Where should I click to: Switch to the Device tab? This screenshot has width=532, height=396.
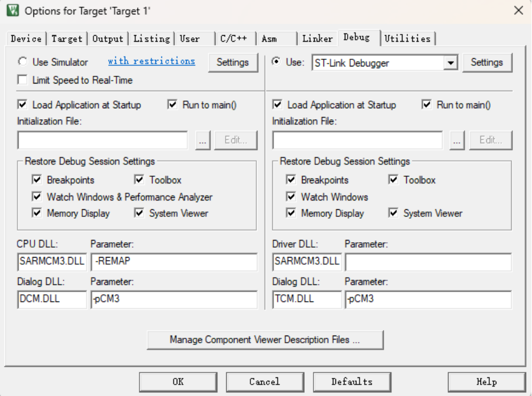[26, 38]
